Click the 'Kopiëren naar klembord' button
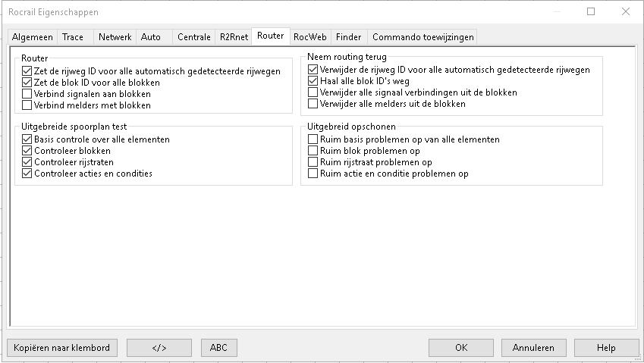This screenshot has height=363, width=644. point(62,348)
